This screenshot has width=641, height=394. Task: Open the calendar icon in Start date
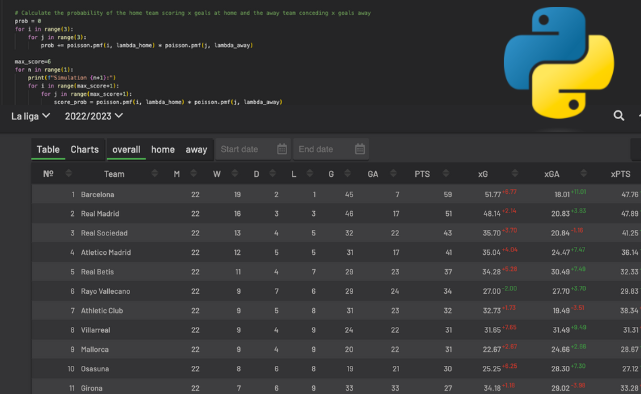(x=282, y=149)
